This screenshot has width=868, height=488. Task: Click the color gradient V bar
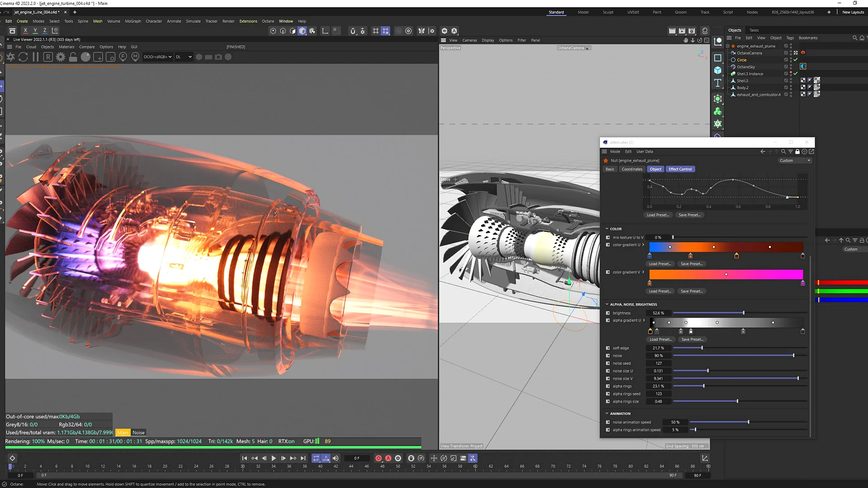(x=726, y=274)
